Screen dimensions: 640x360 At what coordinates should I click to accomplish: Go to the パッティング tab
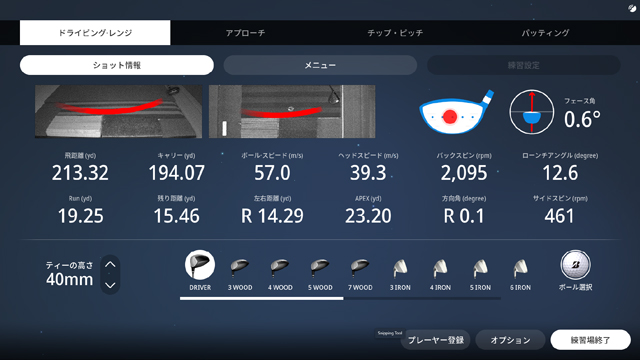click(545, 33)
